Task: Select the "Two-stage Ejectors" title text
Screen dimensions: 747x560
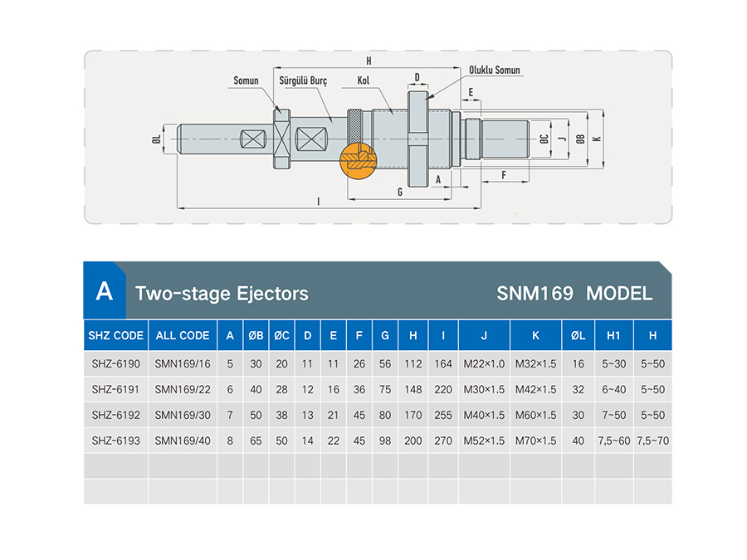Action: (x=222, y=294)
